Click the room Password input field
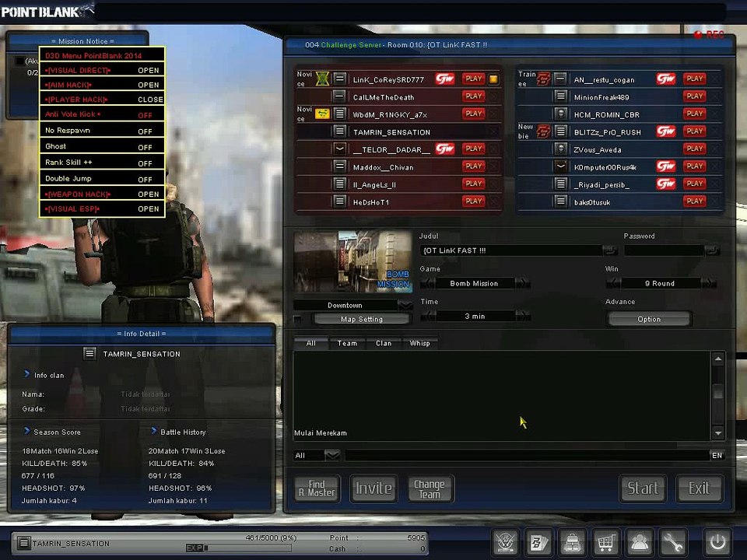The image size is (747, 560). point(664,250)
